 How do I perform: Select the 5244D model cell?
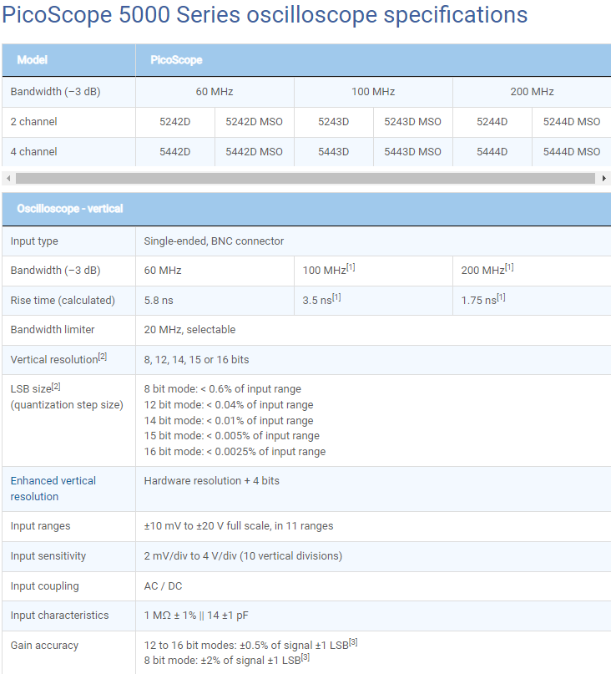(492, 122)
